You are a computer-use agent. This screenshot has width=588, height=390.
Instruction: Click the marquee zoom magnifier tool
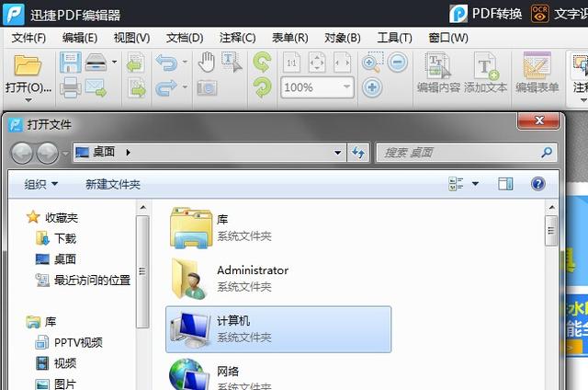(372, 63)
